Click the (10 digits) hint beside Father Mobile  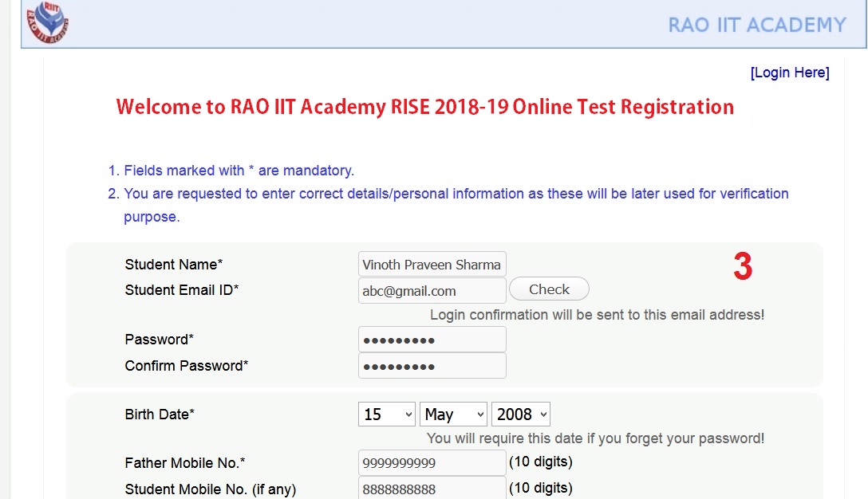click(541, 462)
